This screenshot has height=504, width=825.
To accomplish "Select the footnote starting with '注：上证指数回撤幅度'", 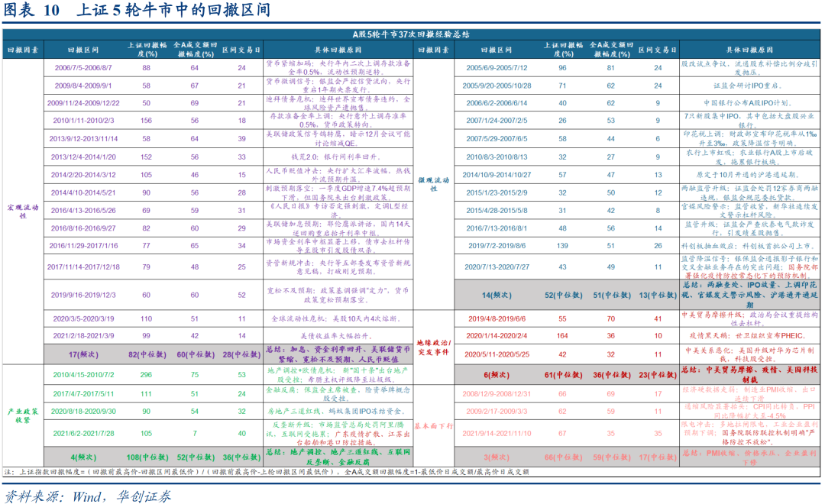I will [267, 472].
